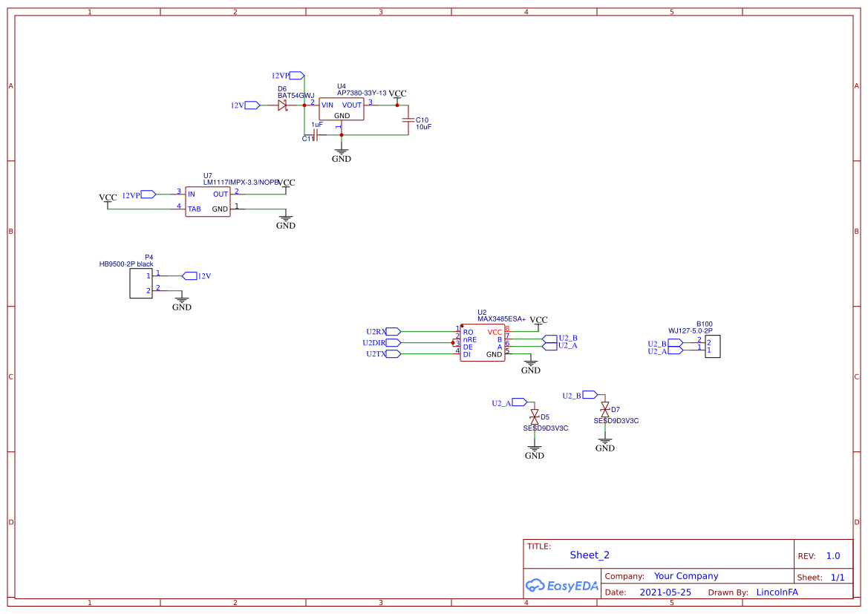This screenshot has height=614, width=868.
Task: Select transceiver U2 MAX3485ESA+
Action: point(483,343)
